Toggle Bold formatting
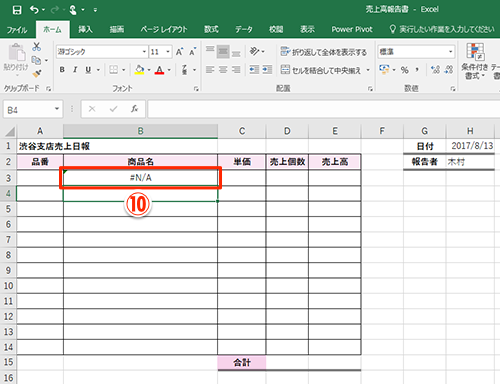 (x=62, y=70)
